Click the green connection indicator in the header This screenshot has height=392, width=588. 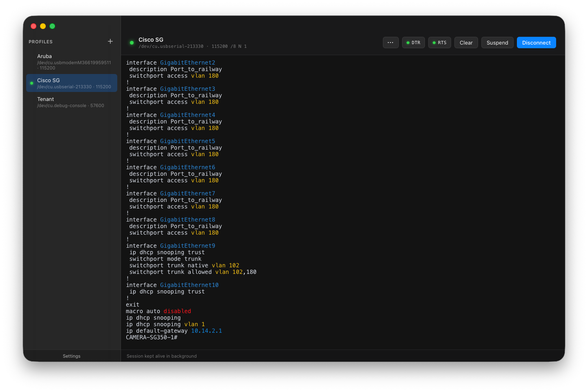pos(132,43)
